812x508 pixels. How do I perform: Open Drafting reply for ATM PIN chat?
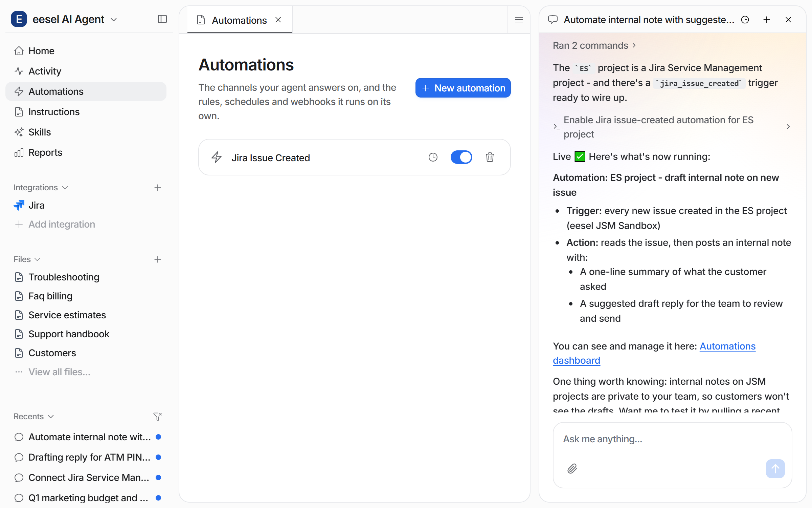(x=86, y=457)
